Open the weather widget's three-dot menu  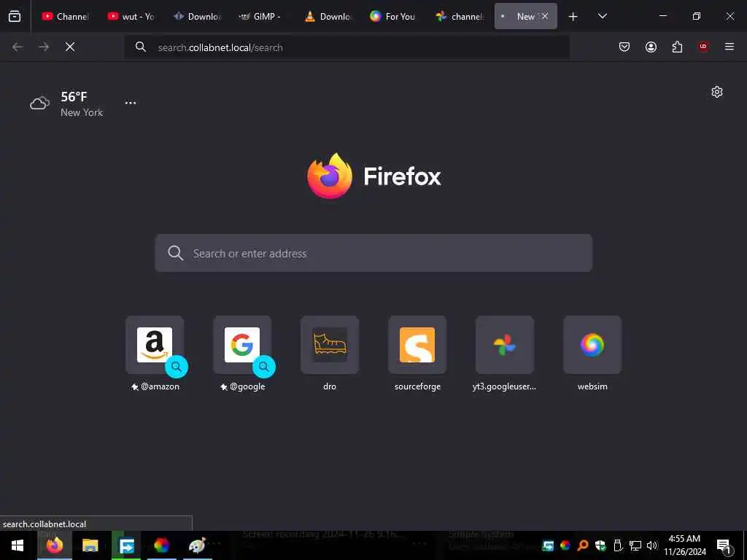pos(131,103)
